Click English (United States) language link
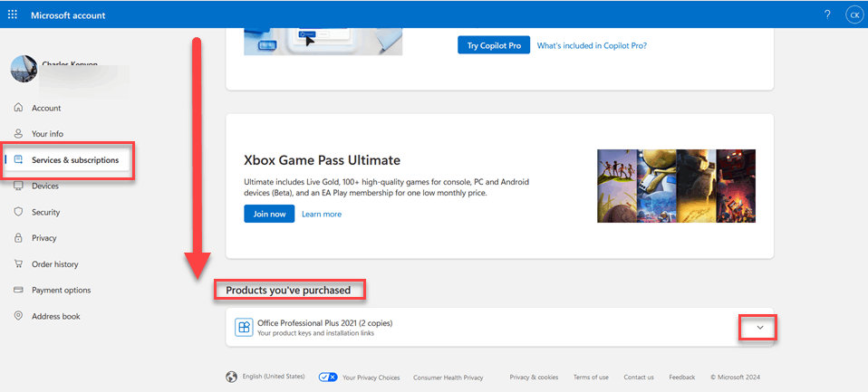 [274, 377]
